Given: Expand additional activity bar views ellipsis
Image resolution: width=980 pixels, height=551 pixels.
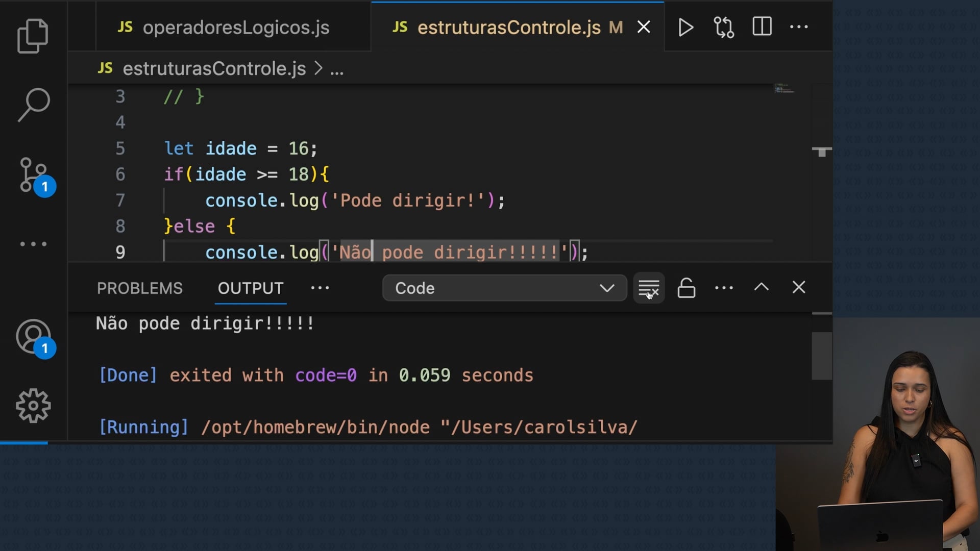Looking at the screenshot, I should (x=33, y=244).
